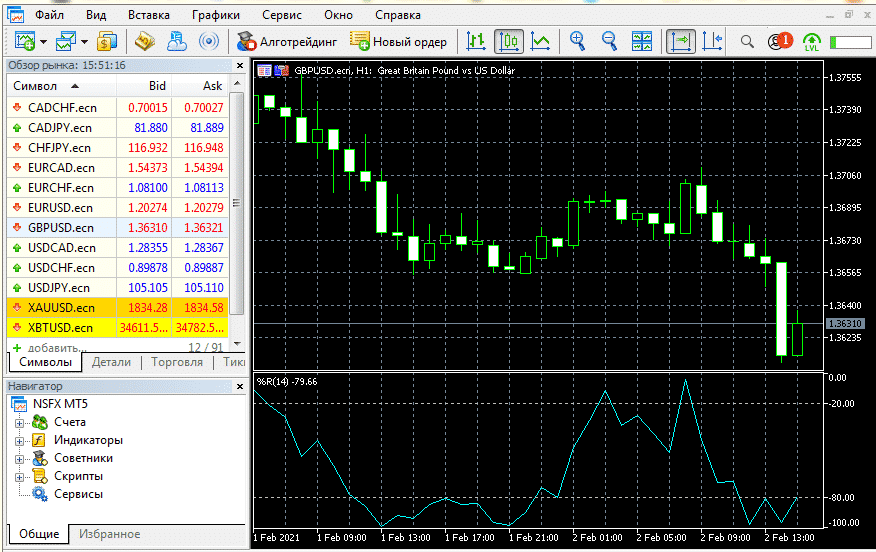Open the Сервис menu
The height and width of the screenshot is (552, 876).
(x=282, y=15)
